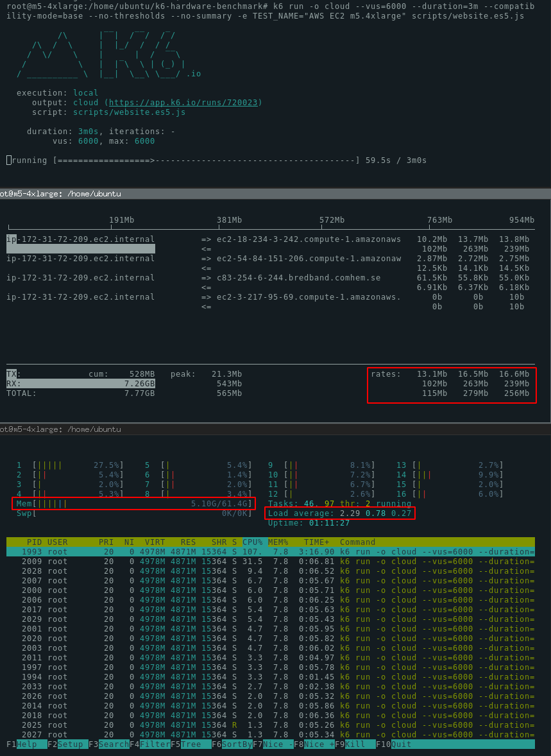The image size is (551, 756).
Task: Select the highlighted k6 process row 1993
Action: pos(257,551)
